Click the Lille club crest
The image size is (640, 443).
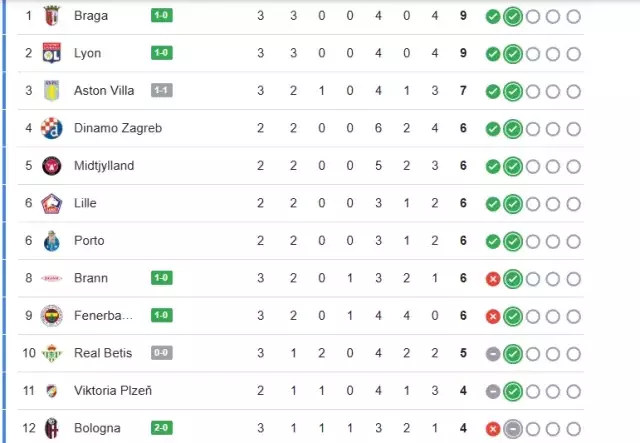[52, 203]
